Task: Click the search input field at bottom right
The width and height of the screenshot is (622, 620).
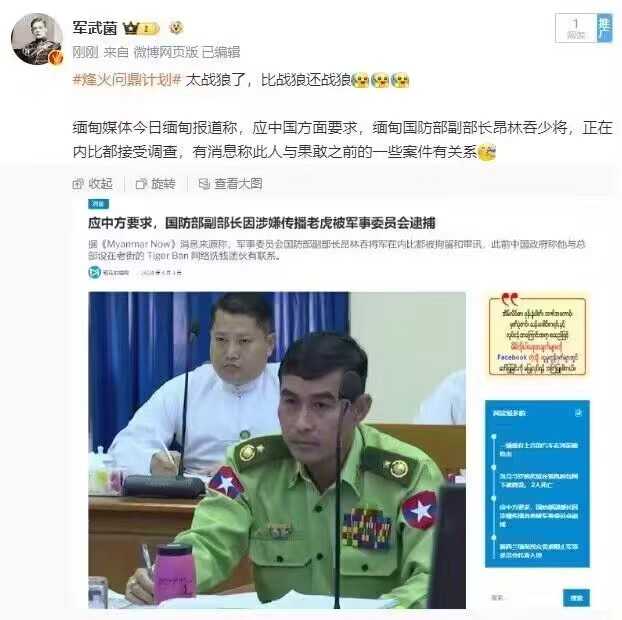Action: pos(524,597)
